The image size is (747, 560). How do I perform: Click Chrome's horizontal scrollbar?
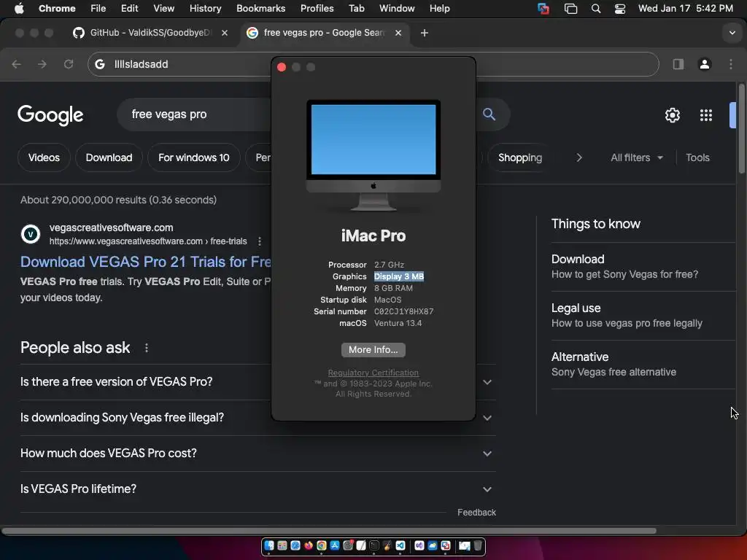pos(329,531)
